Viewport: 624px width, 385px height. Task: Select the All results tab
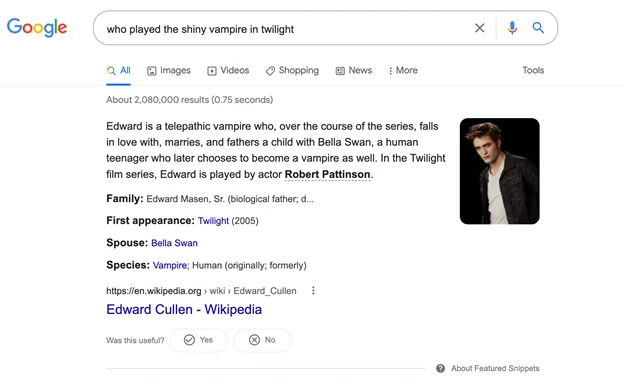pyautogui.click(x=118, y=70)
